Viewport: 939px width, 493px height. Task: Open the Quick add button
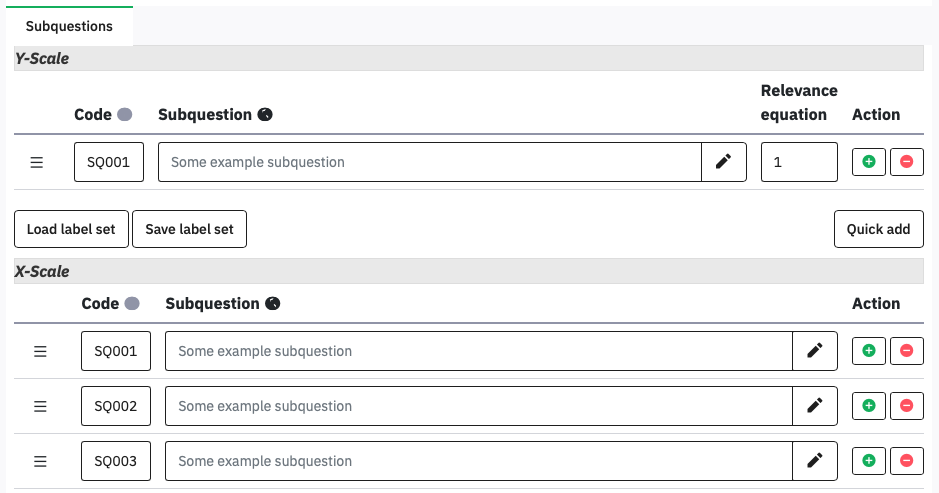(x=878, y=229)
